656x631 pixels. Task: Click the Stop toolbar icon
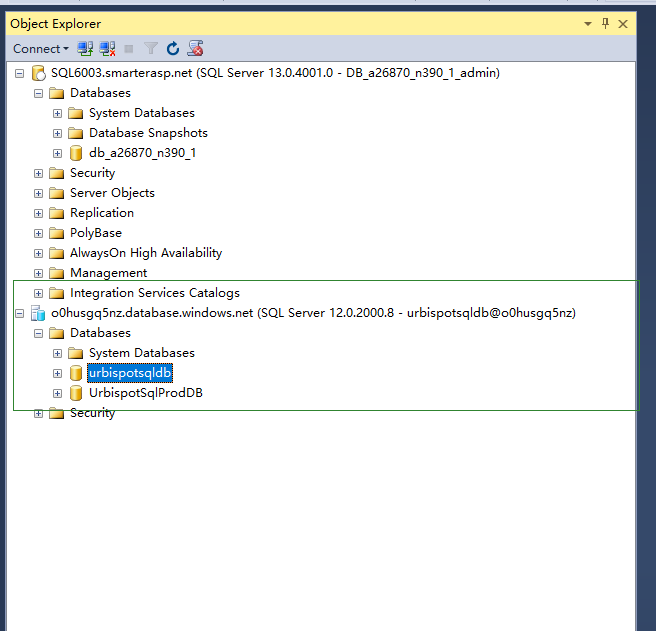click(x=129, y=48)
